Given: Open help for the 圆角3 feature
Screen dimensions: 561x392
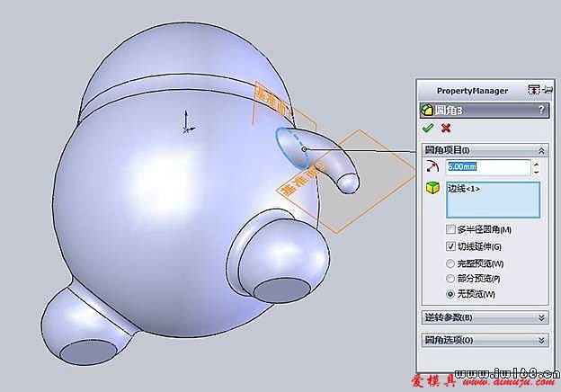Looking at the screenshot, I should coord(540,110).
